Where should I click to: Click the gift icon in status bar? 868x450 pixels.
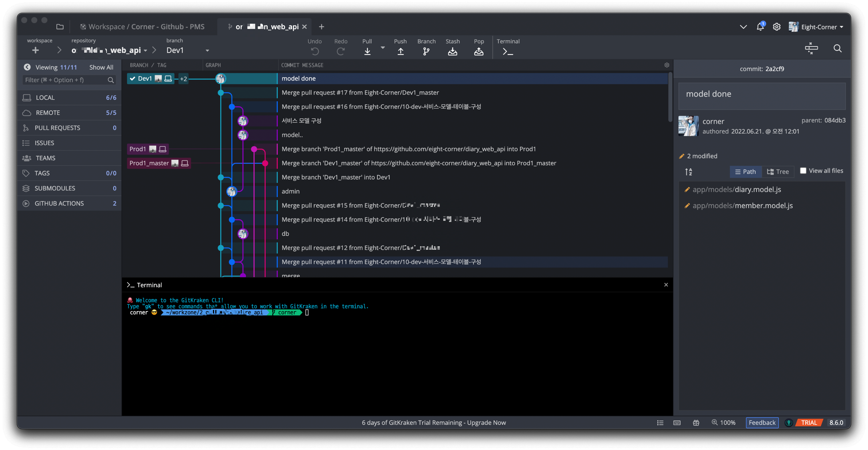[696, 423]
